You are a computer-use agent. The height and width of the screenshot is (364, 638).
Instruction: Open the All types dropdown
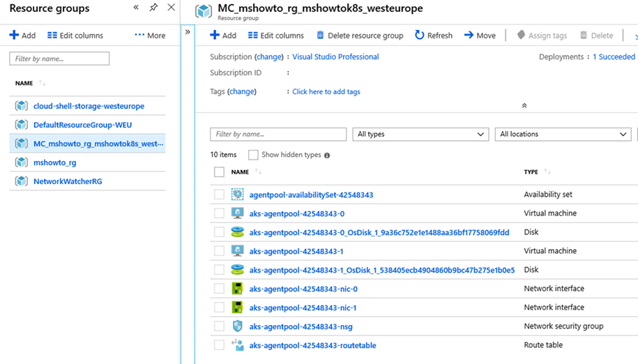pos(420,134)
